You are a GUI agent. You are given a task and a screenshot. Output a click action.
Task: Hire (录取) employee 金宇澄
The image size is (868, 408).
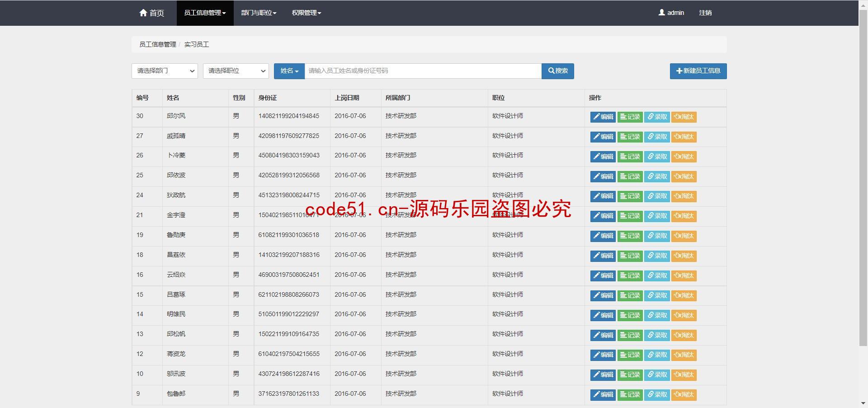click(x=657, y=216)
